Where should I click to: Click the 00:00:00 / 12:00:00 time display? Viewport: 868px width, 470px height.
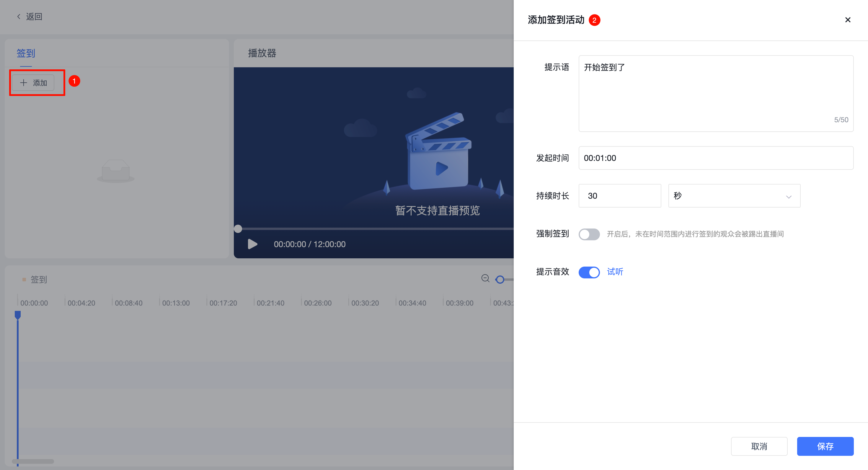pyautogui.click(x=309, y=244)
